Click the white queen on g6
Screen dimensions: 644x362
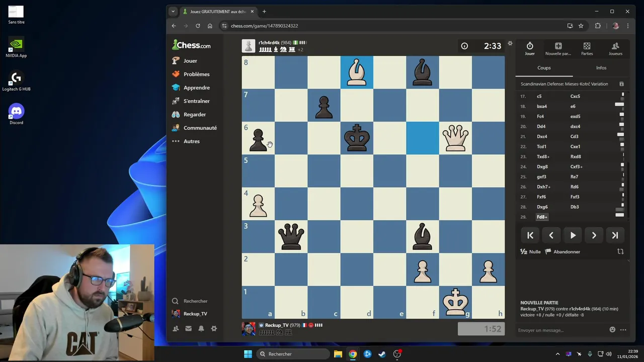[x=455, y=138]
